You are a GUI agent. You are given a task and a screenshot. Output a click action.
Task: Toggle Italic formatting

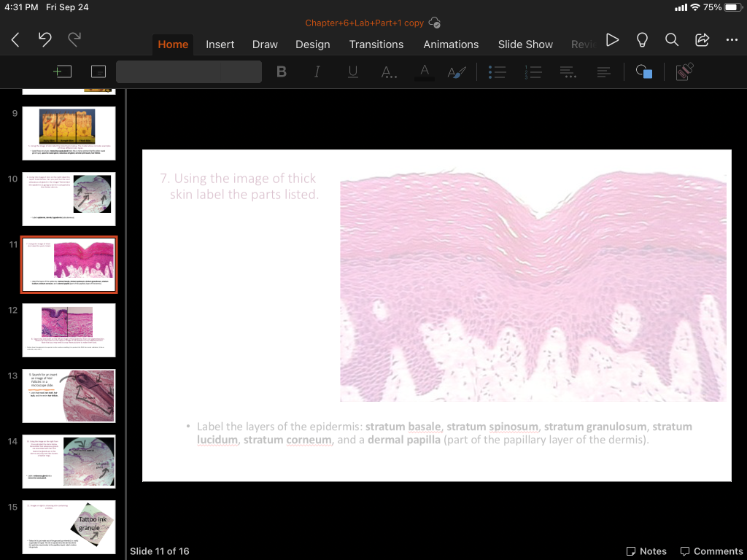coord(317,71)
